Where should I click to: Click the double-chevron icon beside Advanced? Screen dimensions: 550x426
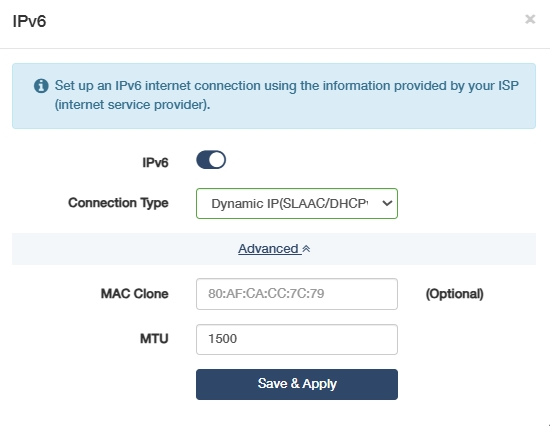[x=306, y=249]
